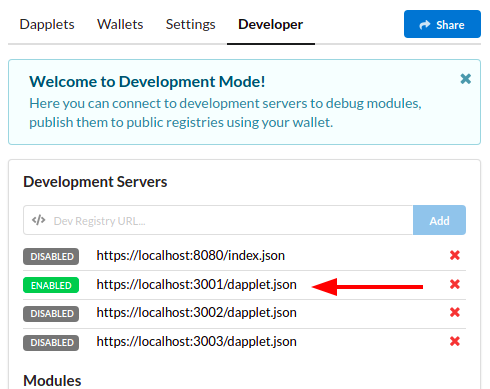This screenshot has width=490, height=389.
Task: Click the Development Servers heading
Action: pos(95,182)
